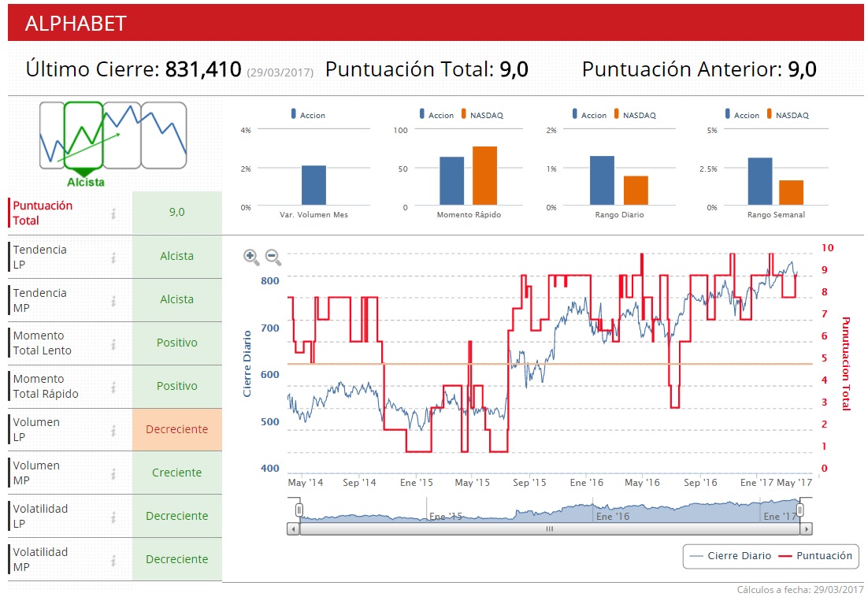Click Cálculos a fecha footer text

coord(800,590)
